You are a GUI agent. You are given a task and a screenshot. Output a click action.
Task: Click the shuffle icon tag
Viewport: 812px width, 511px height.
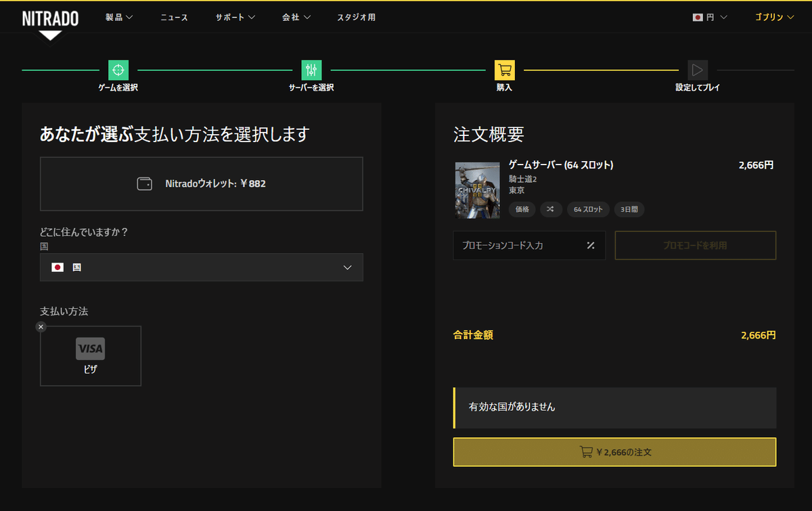[551, 209]
